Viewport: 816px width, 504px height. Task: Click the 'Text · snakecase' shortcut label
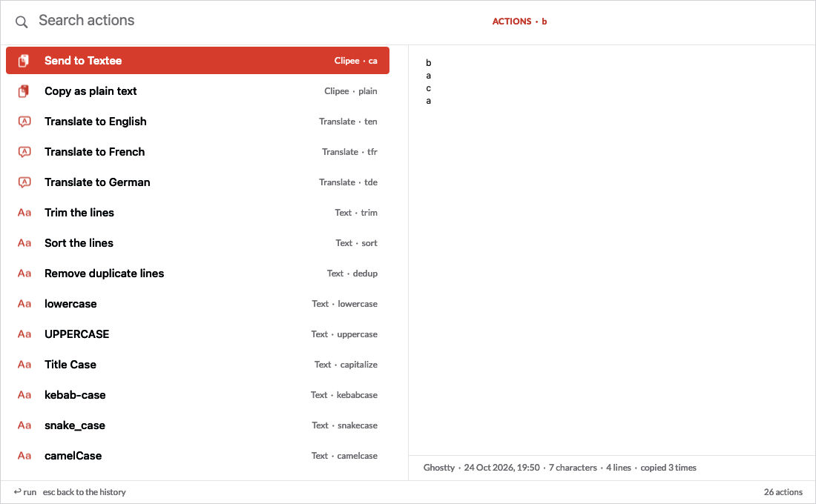344,425
